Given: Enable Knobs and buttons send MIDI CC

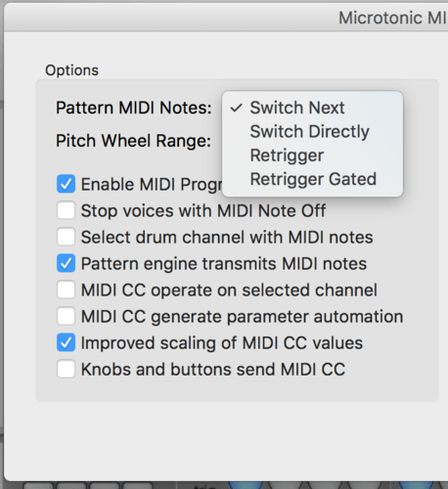Looking at the screenshot, I should [66, 369].
